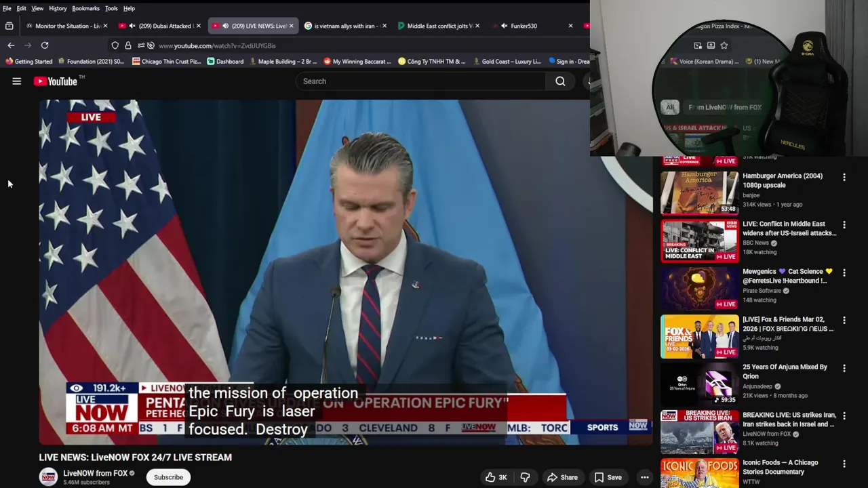Close the vietnam allys with iran tab
Image resolution: width=868 pixels, height=488 pixels.
pyautogui.click(x=384, y=26)
